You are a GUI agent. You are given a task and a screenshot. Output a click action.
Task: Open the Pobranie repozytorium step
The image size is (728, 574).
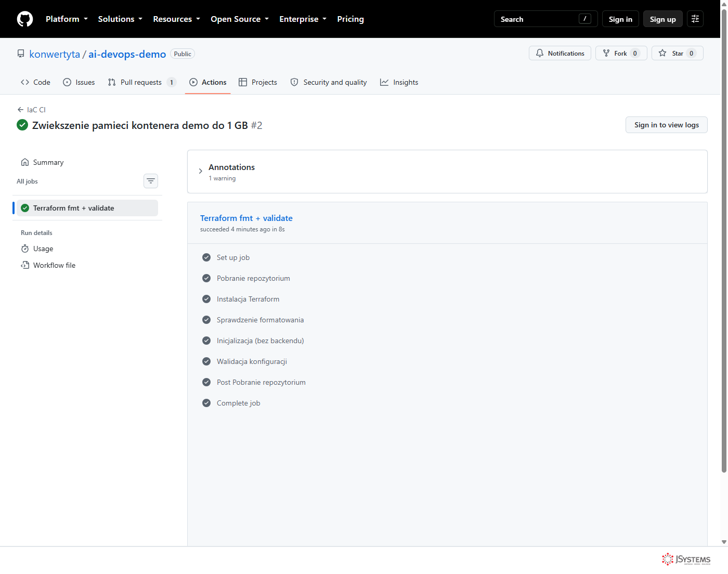click(253, 278)
